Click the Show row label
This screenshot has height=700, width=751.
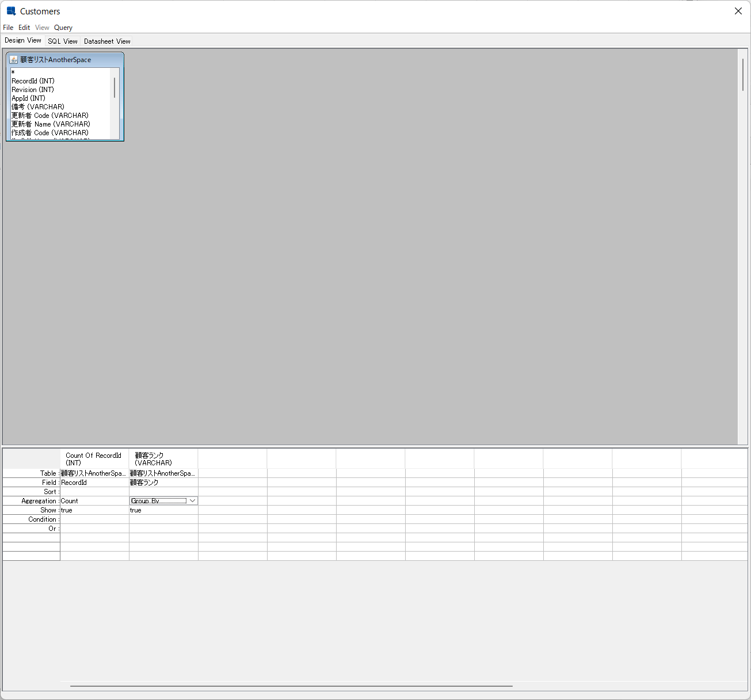[x=32, y=510]
